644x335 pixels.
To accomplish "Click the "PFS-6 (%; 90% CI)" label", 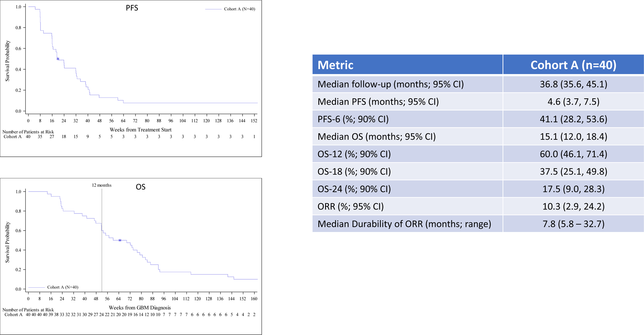I will [x=353, y=119].
